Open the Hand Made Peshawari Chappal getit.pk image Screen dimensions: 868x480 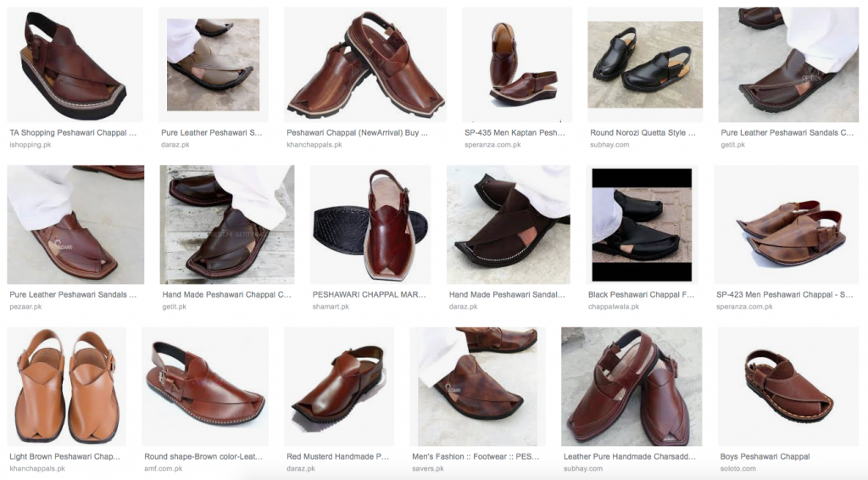[227, 225]
